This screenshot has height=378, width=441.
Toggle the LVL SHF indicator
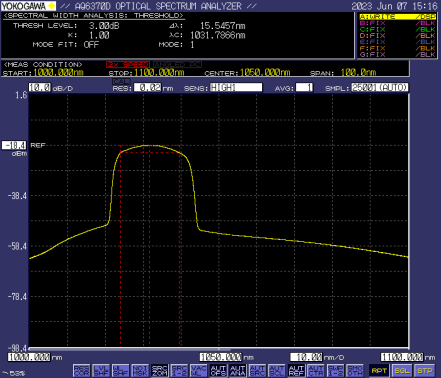click(101, 370)
